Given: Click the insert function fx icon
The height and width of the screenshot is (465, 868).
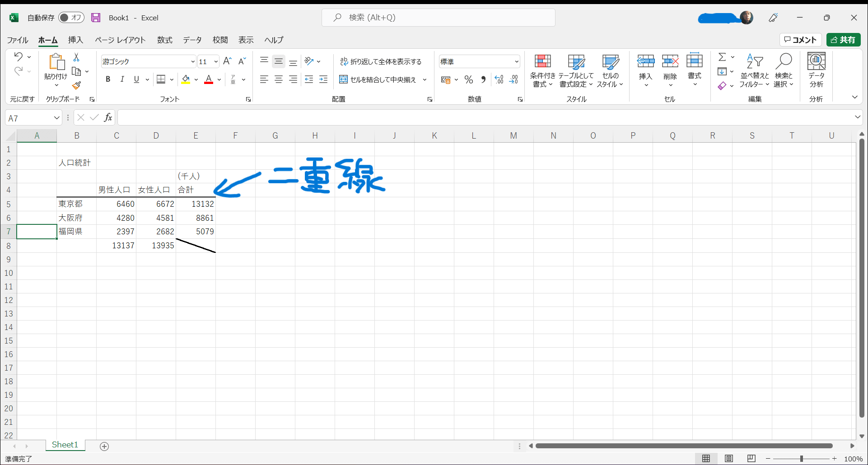Looking at the screenshot, I should coord(108,118).
